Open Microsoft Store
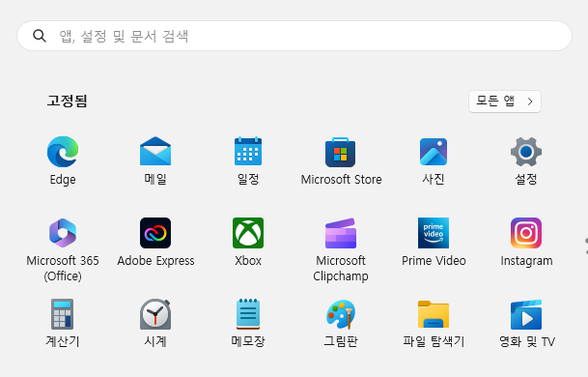The image size is (588, 377). click(x=341, y=152)
